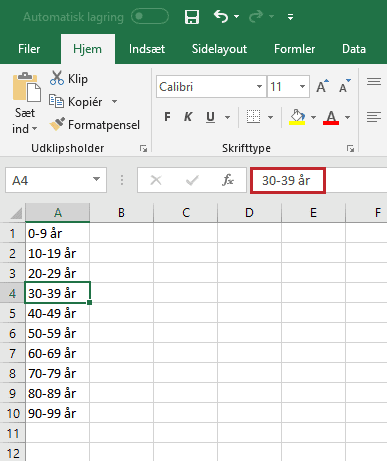Select row 7 header
This screenshot has width=387, height=461.
(x=12, y=353)
